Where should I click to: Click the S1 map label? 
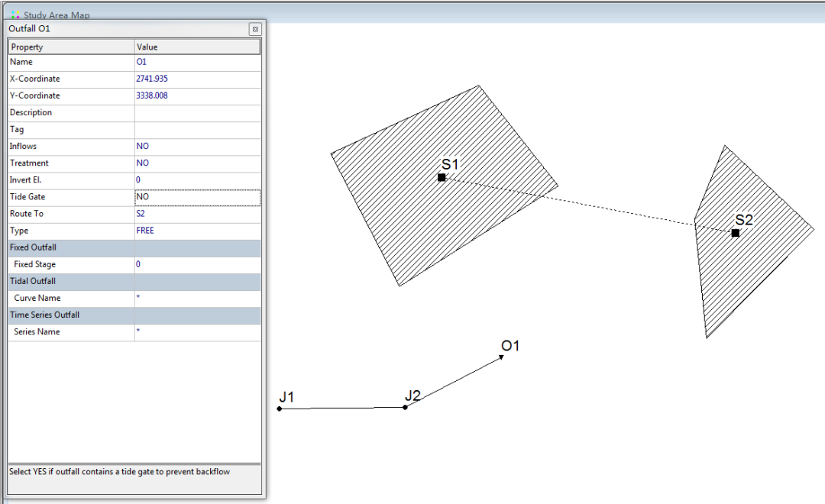coord(450,164)
